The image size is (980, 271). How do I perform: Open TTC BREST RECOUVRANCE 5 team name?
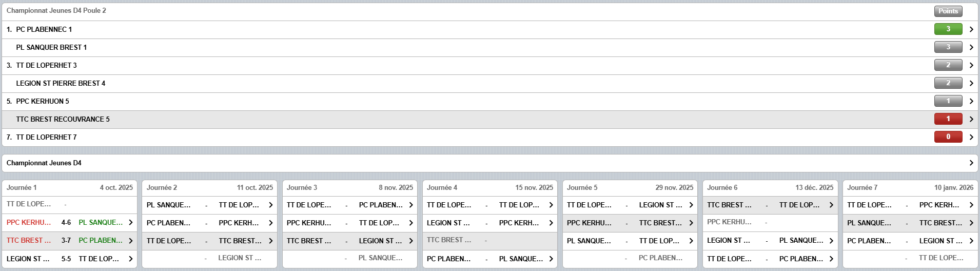click(x=63, y=119)
